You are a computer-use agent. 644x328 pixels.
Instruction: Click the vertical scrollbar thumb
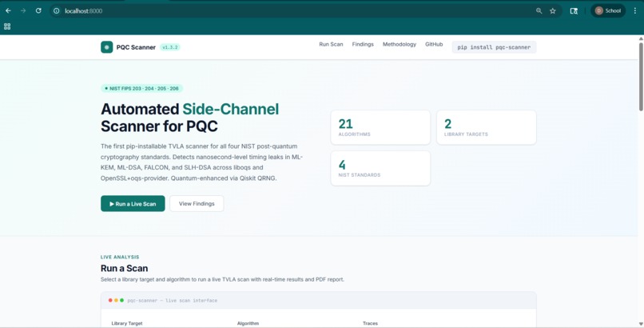(x=641, y=76)
